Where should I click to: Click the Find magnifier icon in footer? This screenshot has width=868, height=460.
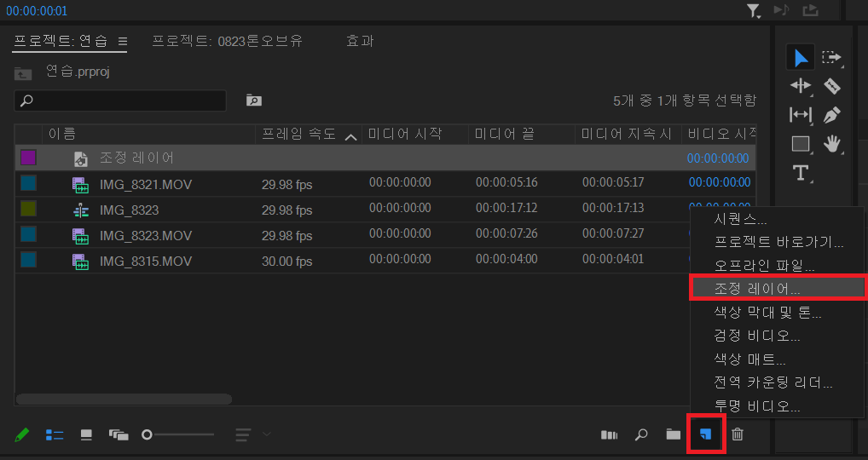[641, 434]
